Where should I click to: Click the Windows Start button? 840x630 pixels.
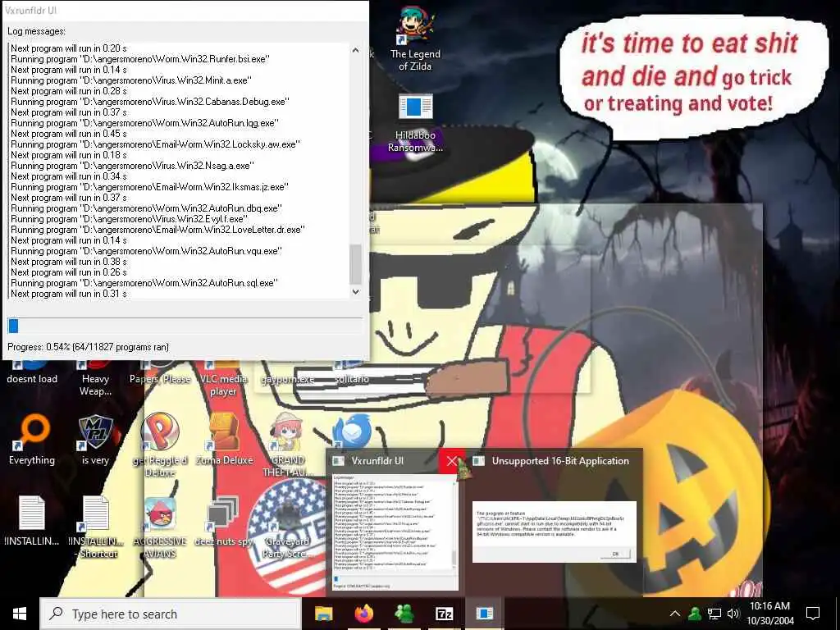pos(20,614)
